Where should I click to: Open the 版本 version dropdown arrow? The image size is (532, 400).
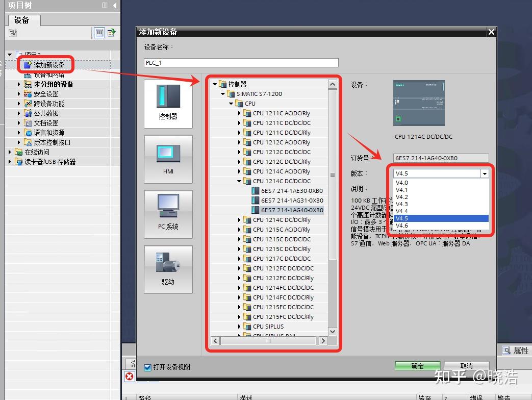click(x=485, y=173)
